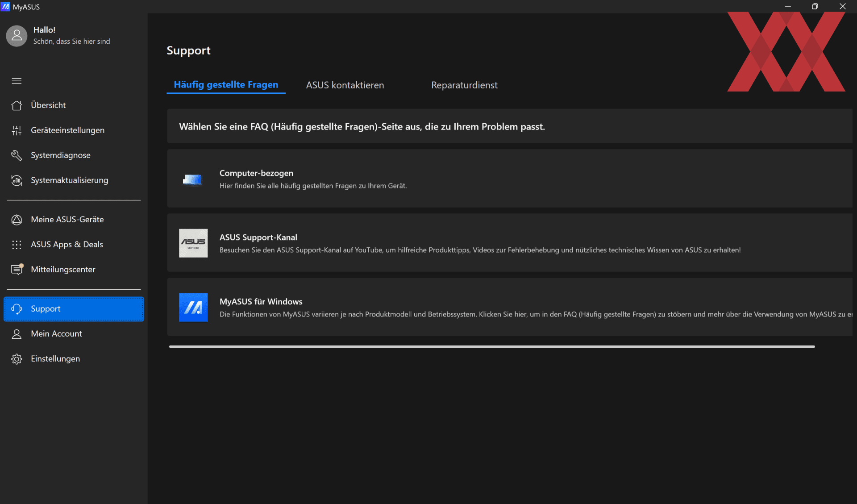Click the ASUS Apps & Deals grid icon
Viewport: 857px width, 504px height.
point(17,245)
